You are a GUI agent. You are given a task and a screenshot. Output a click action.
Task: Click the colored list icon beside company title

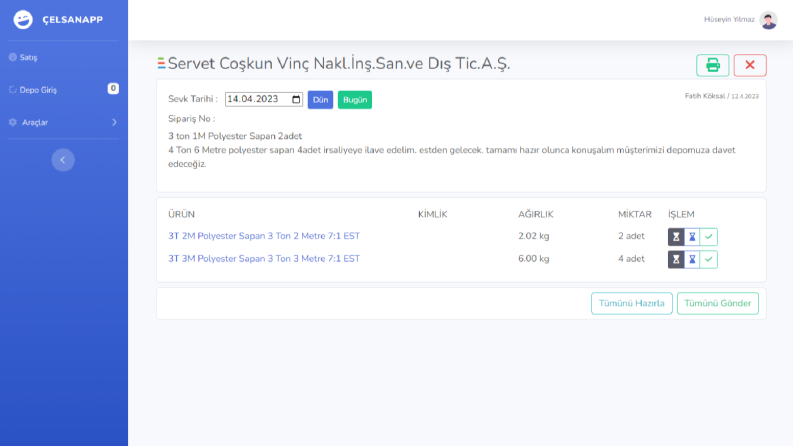click(x=161, y=63)
